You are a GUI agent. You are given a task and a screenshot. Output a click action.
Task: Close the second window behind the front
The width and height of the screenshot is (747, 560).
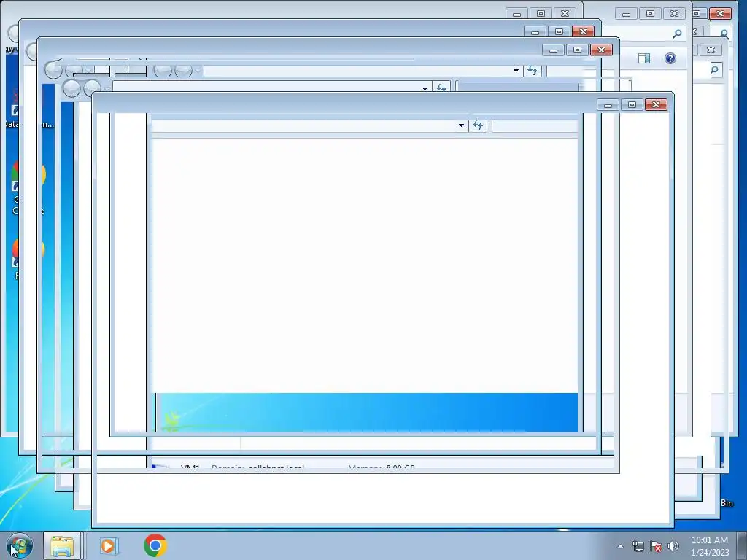coord(601,50)
